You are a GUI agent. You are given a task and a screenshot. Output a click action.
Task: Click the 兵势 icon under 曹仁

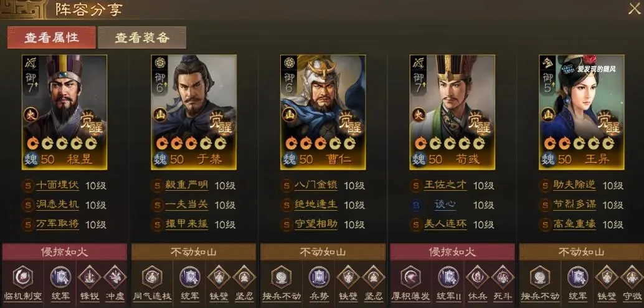tap(319, 277)
